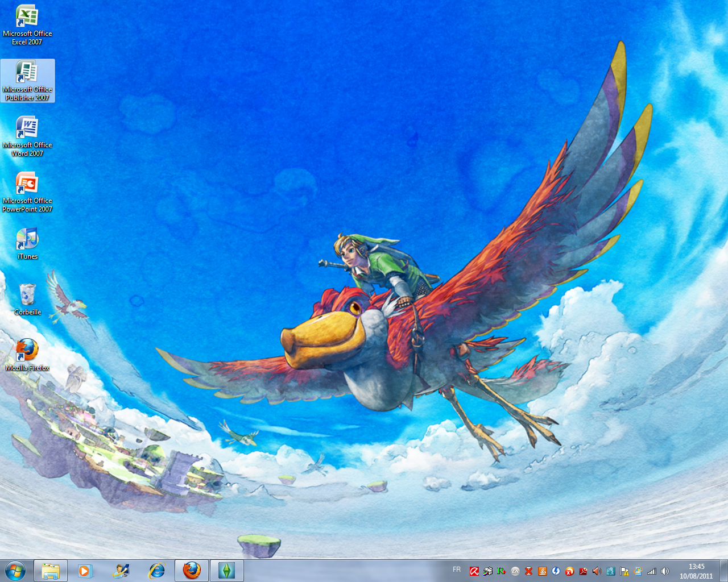Open Windows Explorer from the taskbar

click(x=51, y=571)
